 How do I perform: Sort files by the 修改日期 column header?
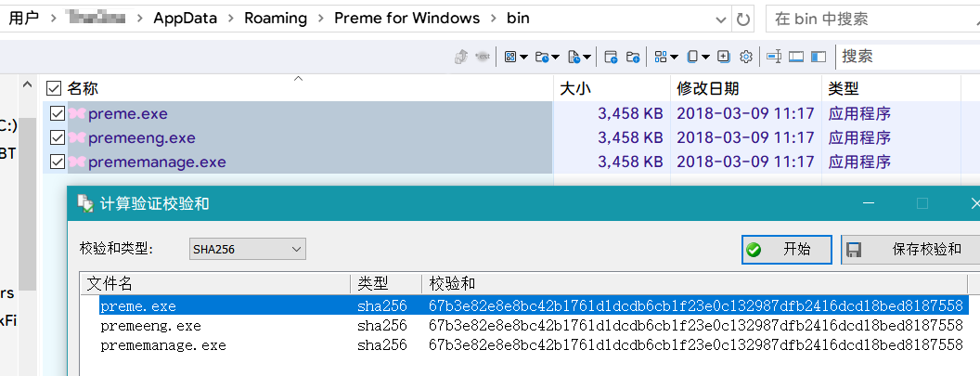(x=708, y=88)
